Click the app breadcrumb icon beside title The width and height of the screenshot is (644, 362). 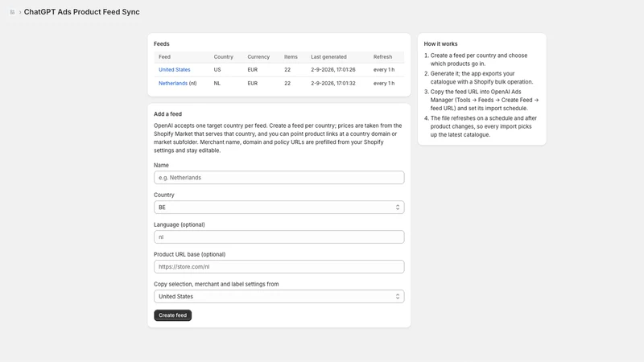12,12
